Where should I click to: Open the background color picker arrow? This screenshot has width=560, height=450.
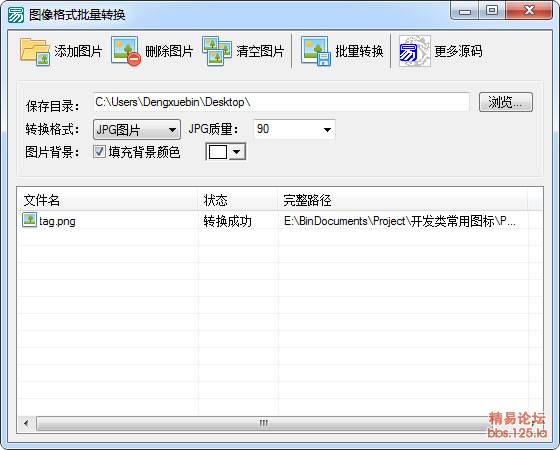pos(236,152)
